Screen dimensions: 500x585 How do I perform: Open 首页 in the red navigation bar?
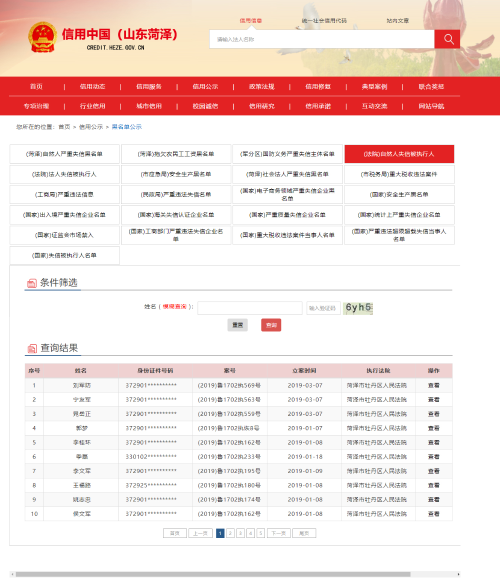(x=36, y=87)
